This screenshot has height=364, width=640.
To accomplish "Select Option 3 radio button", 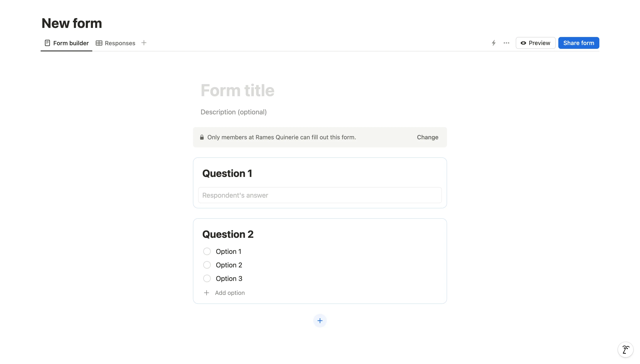I will [207, 278].
